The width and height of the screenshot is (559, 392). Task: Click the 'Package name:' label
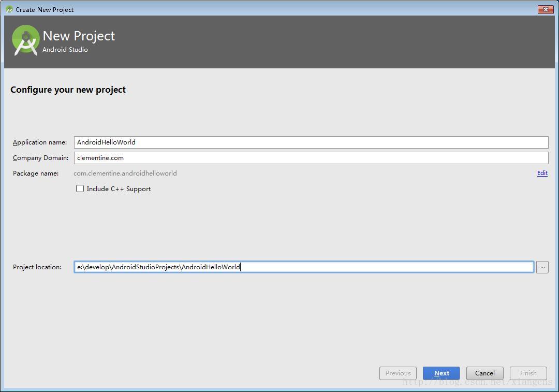(36, 173)
